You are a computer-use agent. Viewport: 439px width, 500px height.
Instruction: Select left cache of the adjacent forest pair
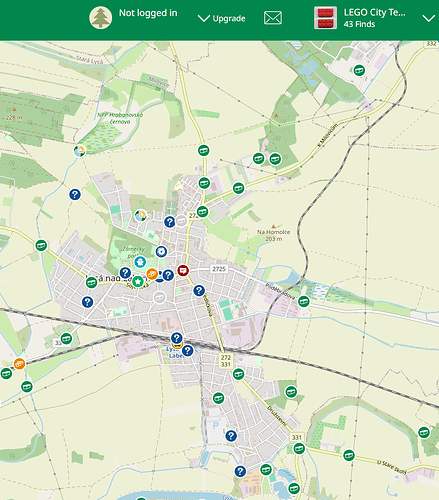point(259,158)
